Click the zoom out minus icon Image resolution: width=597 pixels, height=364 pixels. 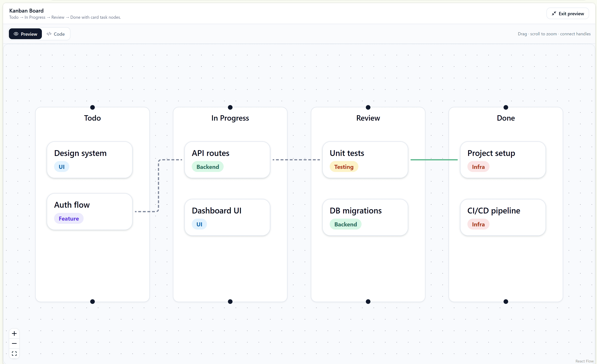coord(14,343)
